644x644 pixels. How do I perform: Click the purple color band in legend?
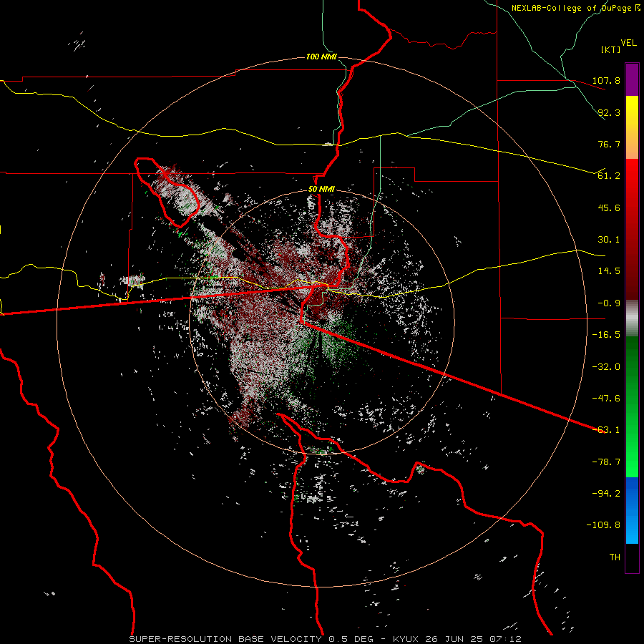pos(632,79)
